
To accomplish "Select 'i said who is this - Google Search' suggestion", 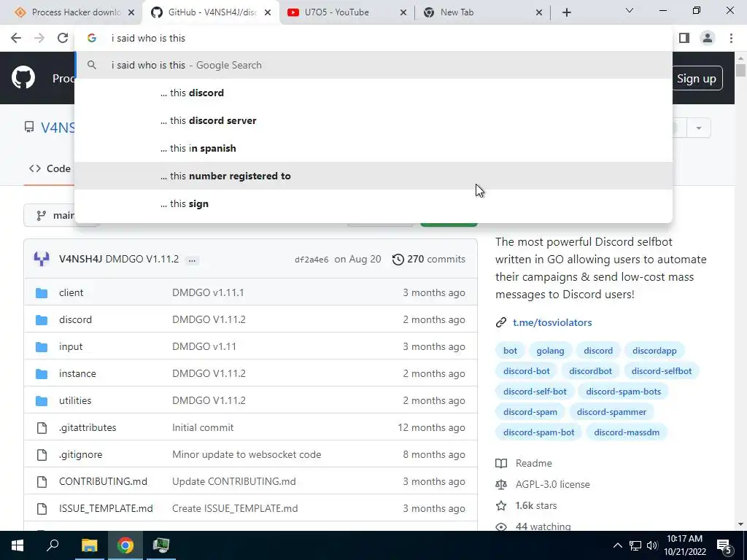I will tap(373, 65).
